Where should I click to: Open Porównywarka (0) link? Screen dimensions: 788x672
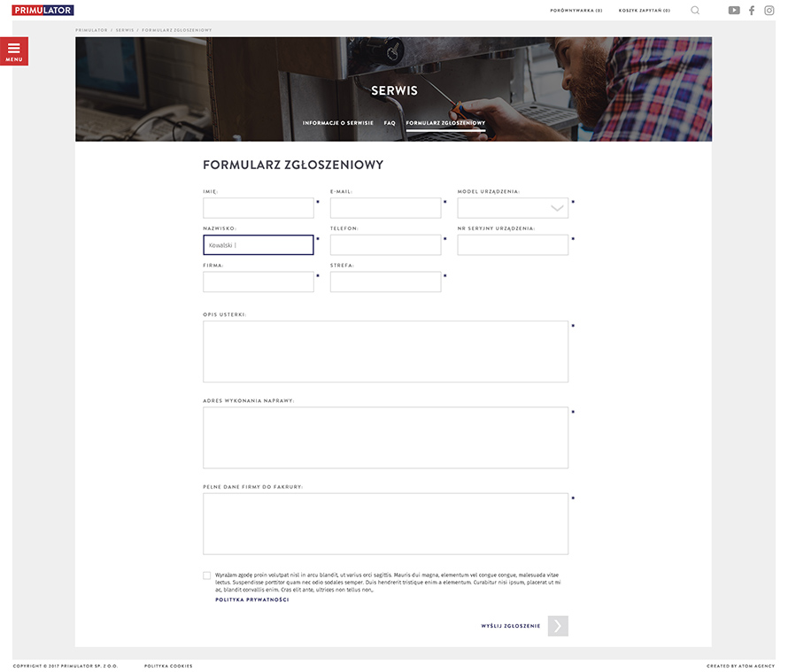(576, 11)
